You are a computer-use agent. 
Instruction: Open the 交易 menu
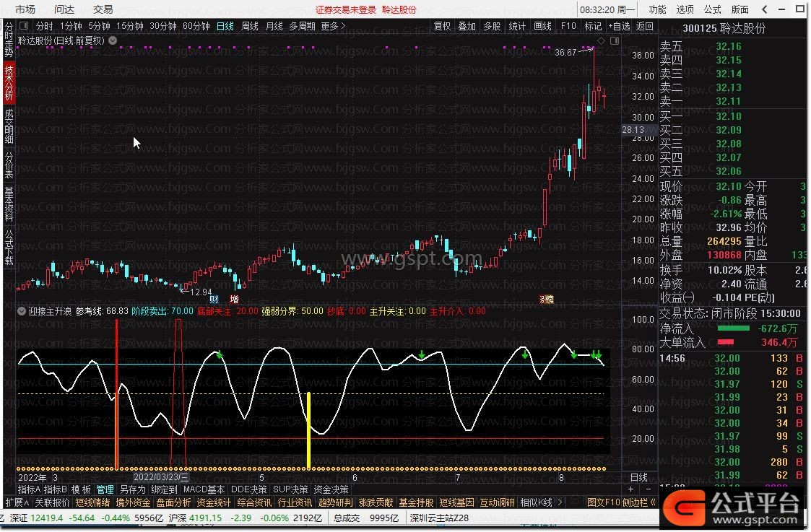[x=103, y=9]
